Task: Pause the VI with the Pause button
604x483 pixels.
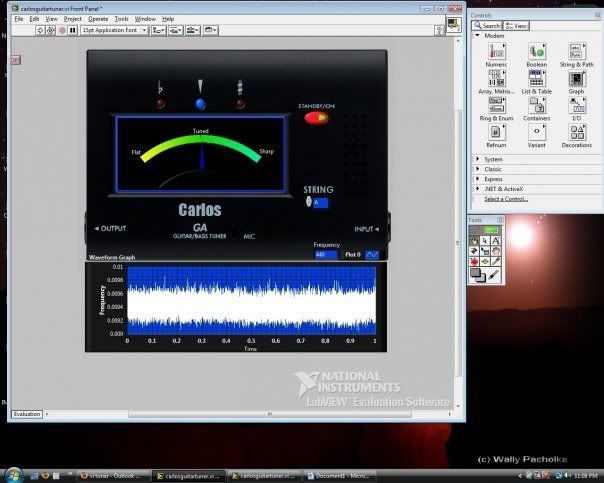Action: pyautogui.click(x=73, y=30)
